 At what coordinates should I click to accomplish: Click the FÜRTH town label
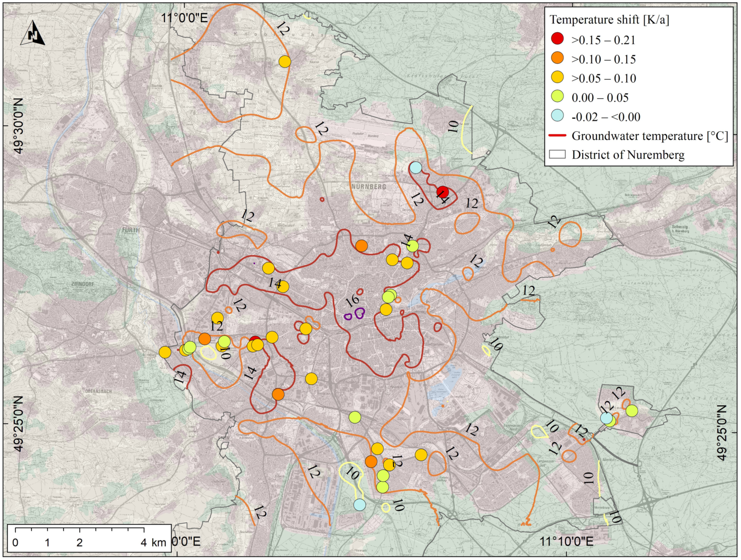[x=131, y=230]
